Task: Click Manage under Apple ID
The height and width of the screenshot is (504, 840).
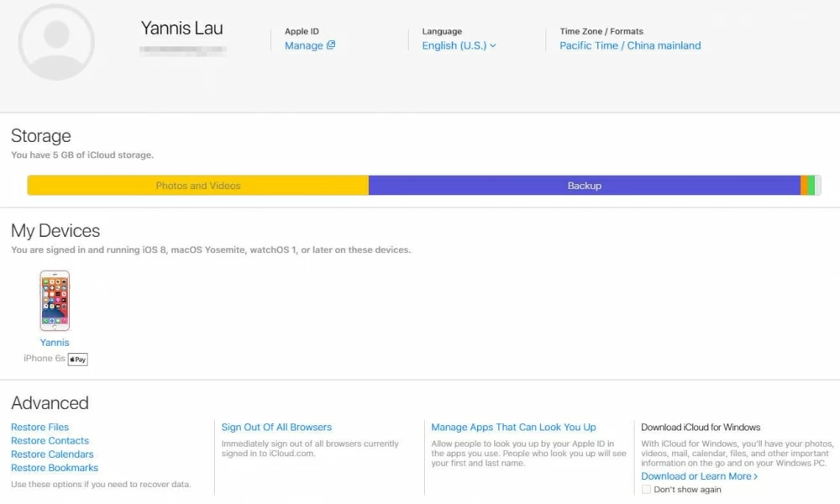Action: (303, 45)
